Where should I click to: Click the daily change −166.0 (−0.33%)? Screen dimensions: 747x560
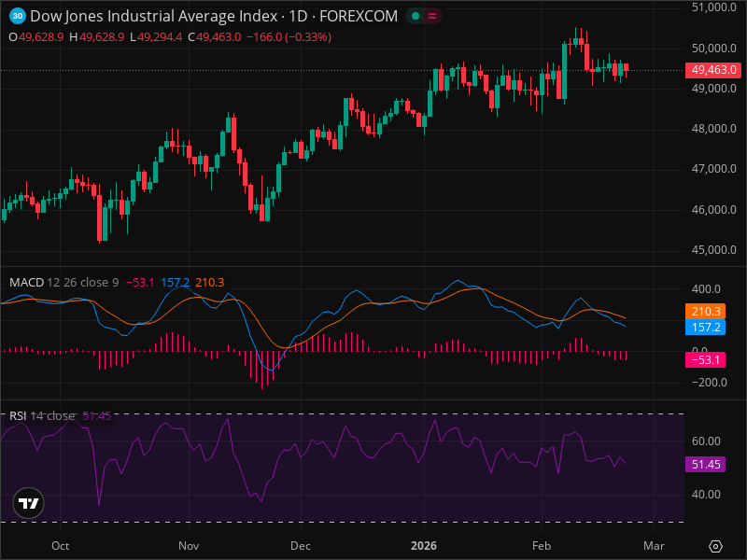(x=289, y=37)
